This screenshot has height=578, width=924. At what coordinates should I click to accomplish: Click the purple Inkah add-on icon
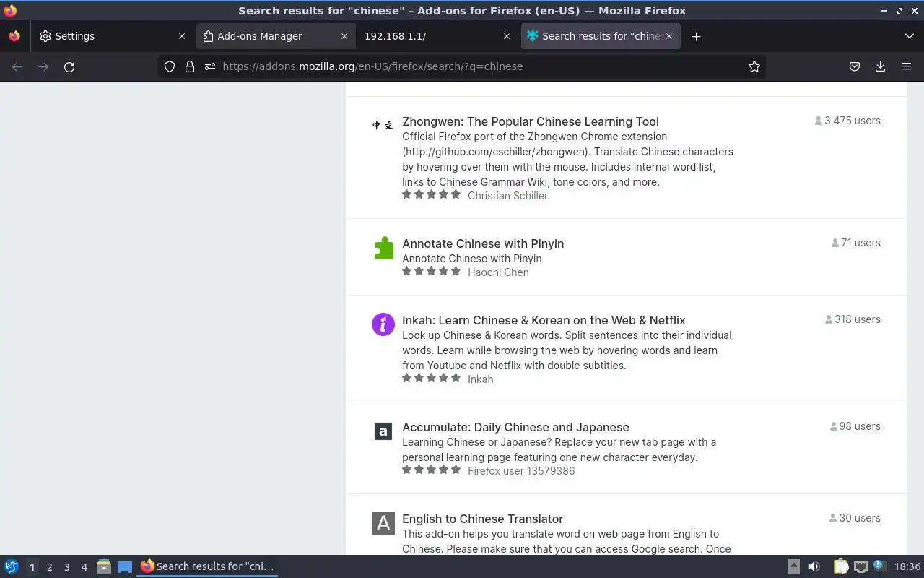tap(383, 324)
